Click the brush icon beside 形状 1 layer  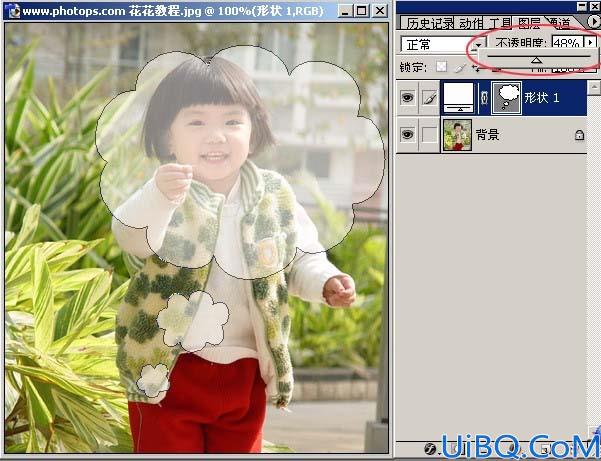(x=429, y=98)
